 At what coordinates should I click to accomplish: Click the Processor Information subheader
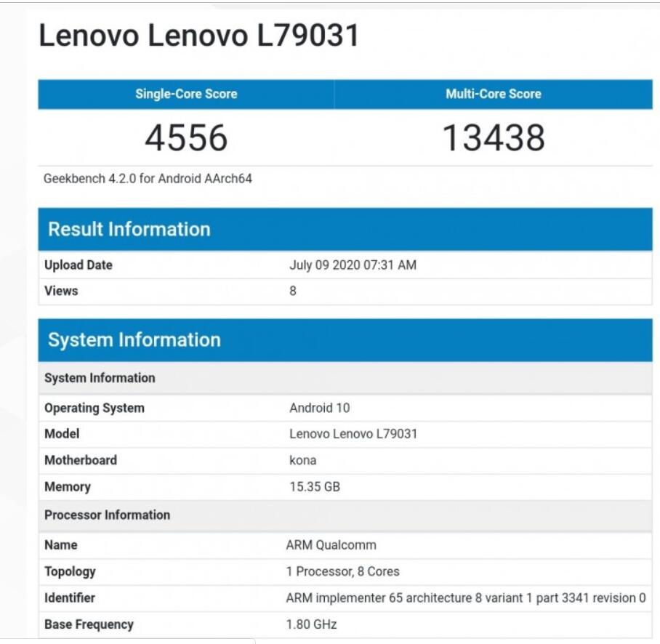(x=345, y=515)
